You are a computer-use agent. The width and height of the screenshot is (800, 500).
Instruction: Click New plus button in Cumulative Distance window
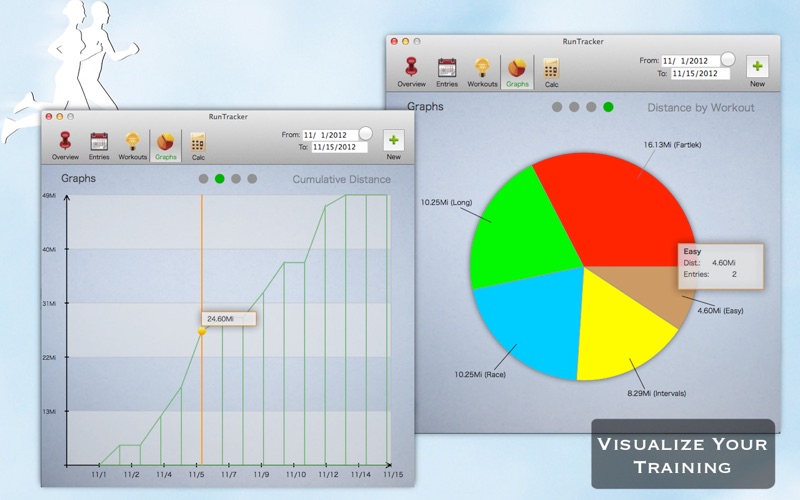point(393,140)
